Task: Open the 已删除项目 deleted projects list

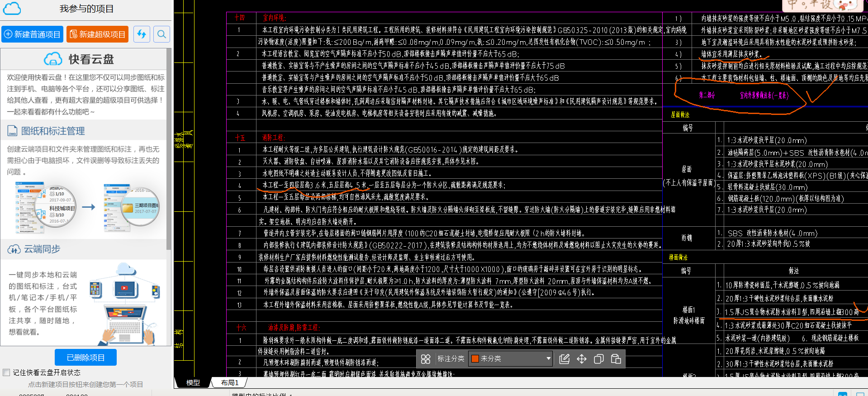Action: click(85, 358)
